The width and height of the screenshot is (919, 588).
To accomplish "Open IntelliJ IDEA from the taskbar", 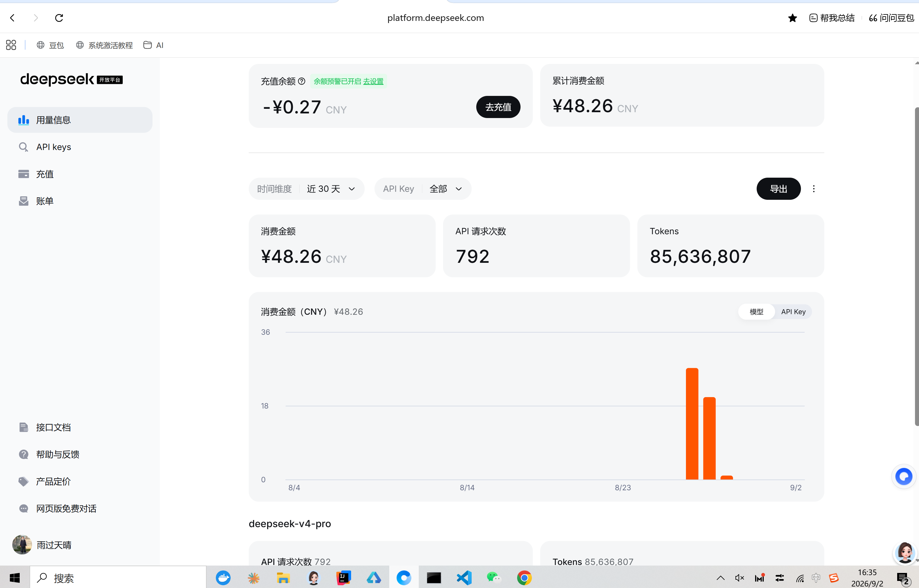I will [343, 578].
